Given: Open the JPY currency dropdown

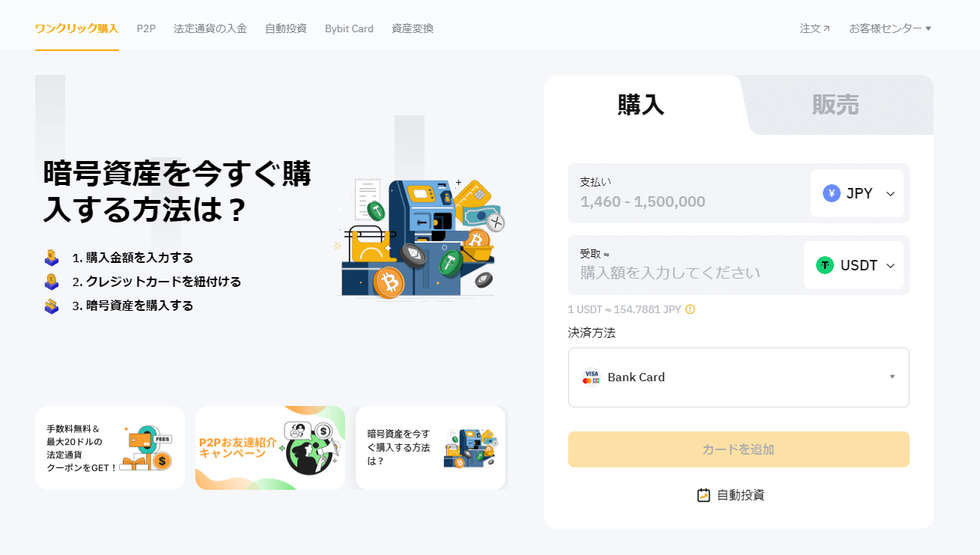Looking at the screenshot, I should [x=857, y=193].
